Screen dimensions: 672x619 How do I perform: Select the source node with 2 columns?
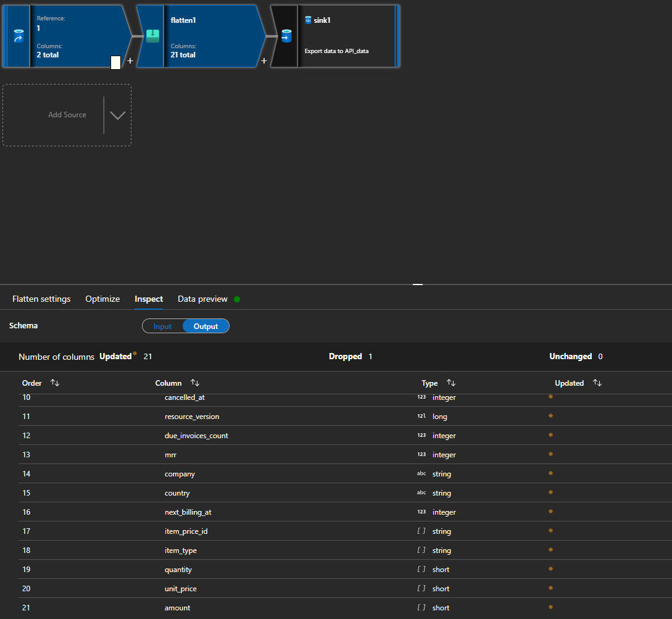pos(67,36)
